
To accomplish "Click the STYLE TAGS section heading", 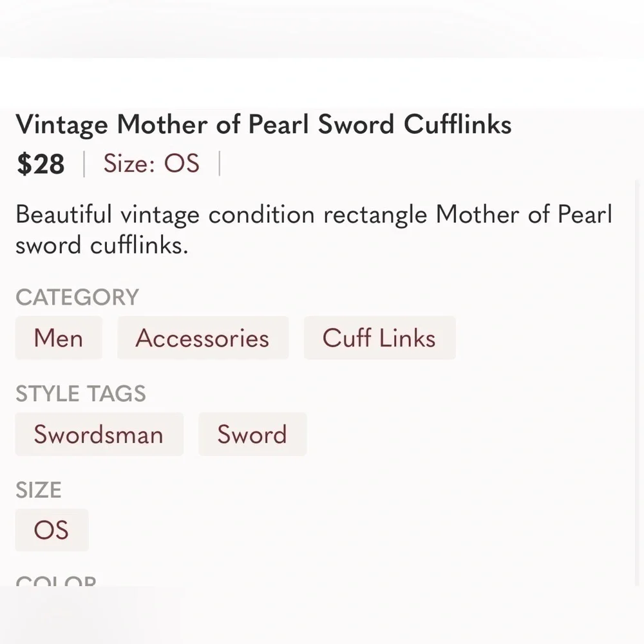I will 81,393.
